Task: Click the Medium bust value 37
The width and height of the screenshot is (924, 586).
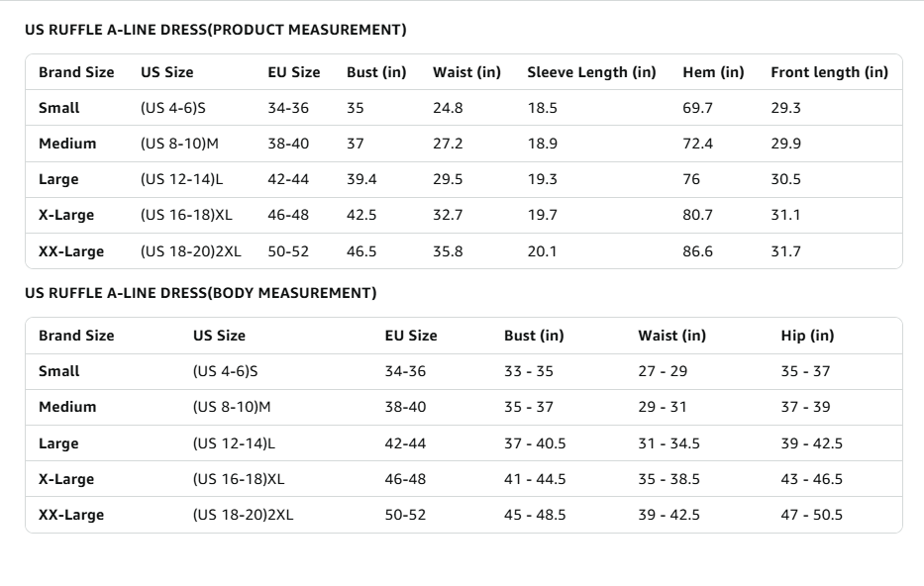Action: coord(356,144)
